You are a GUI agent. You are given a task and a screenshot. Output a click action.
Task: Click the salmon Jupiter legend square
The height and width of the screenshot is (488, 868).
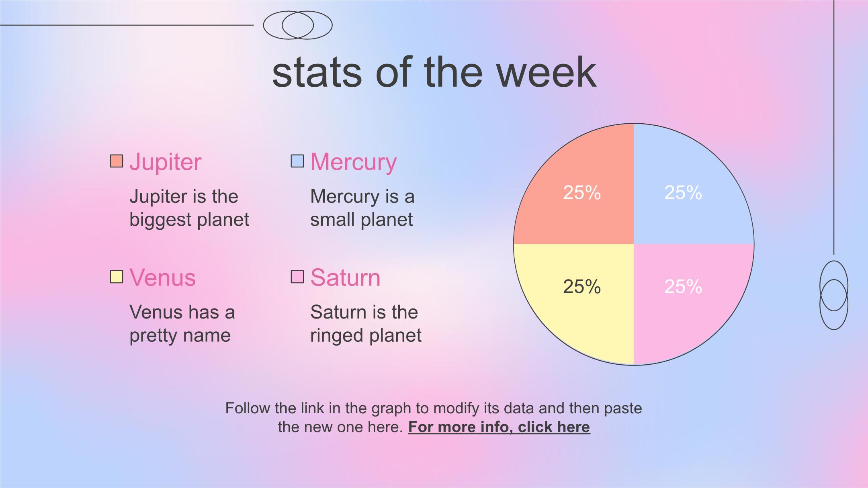pos(117,161)
